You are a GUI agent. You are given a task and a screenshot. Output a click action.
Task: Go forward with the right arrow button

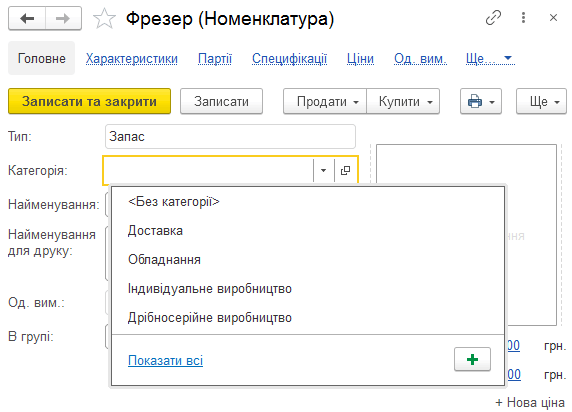63,18
